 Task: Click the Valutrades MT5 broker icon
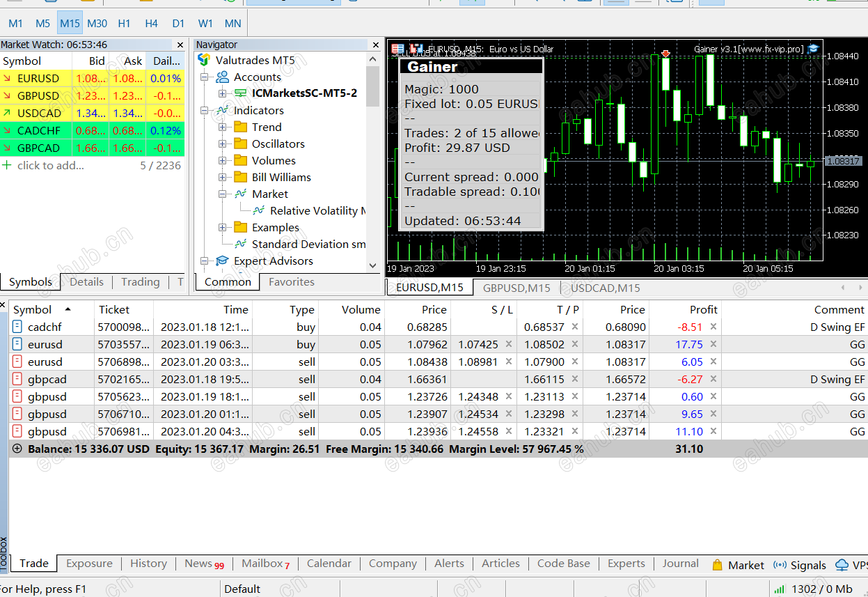point(204,61)
